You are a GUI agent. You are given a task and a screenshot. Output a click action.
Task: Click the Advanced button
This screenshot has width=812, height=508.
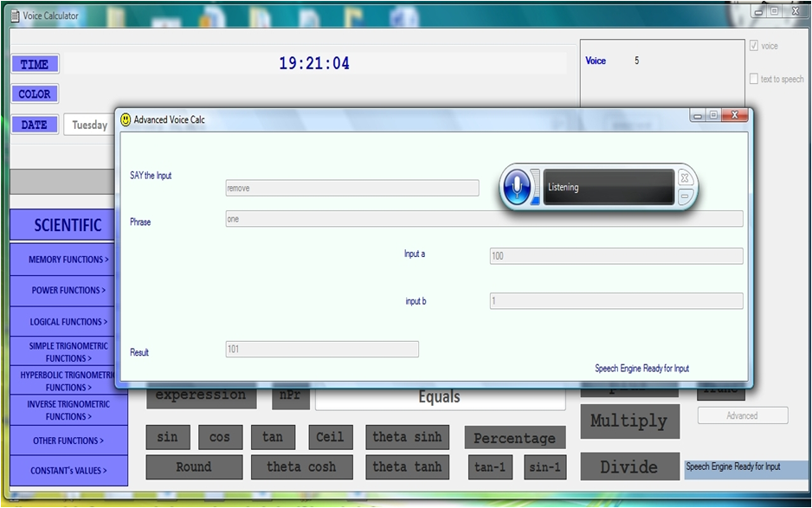click(x=743, y=415)
